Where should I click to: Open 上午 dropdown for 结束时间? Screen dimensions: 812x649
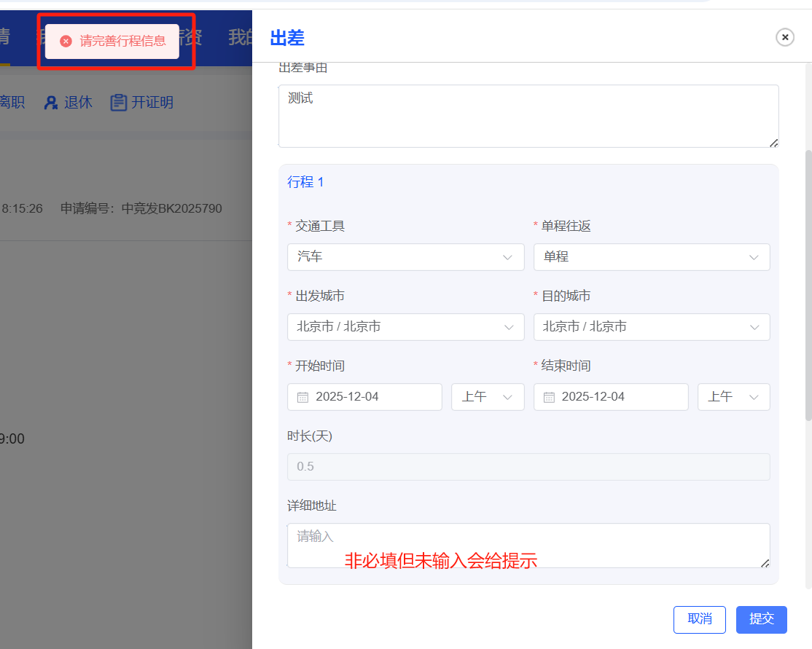pos(734,397)
